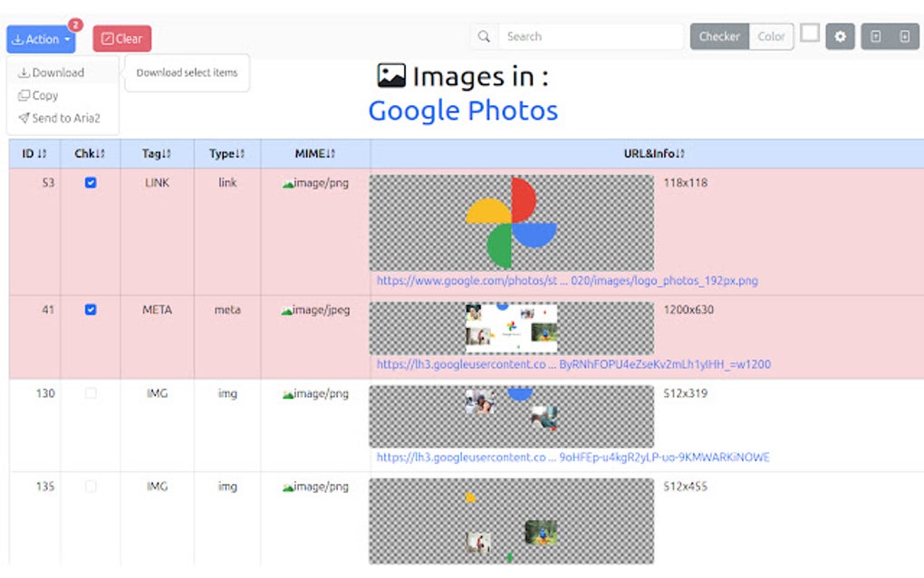Select Copy from the Action menu
Viewport: 924px width, 578px height.
coord(38,95)
